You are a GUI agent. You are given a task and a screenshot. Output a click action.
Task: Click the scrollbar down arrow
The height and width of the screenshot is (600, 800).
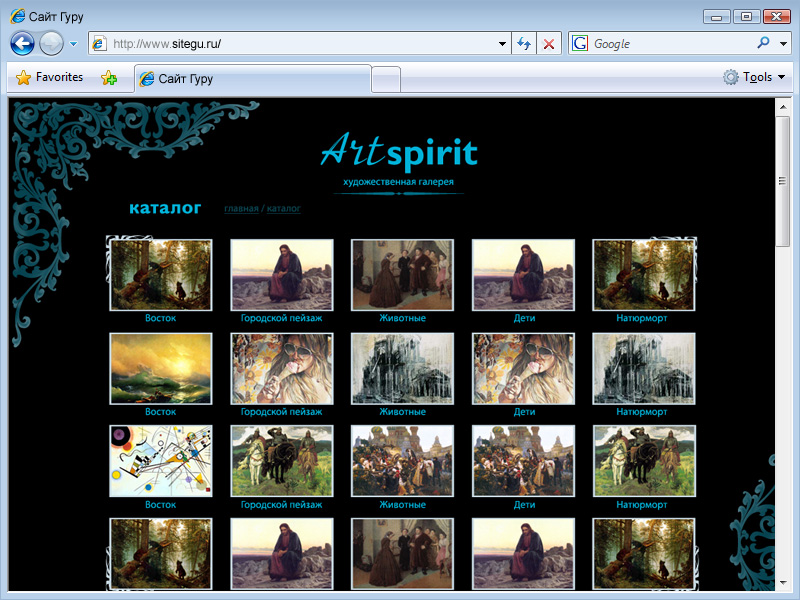[x=782, y=583]
